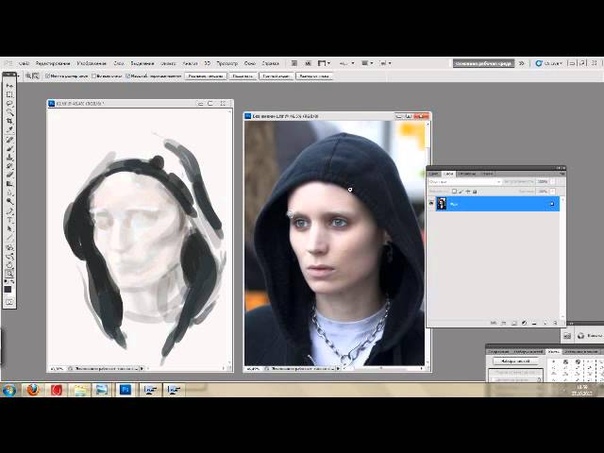
Task: Add layer mask in Layers panel
Action: [514, 323]
